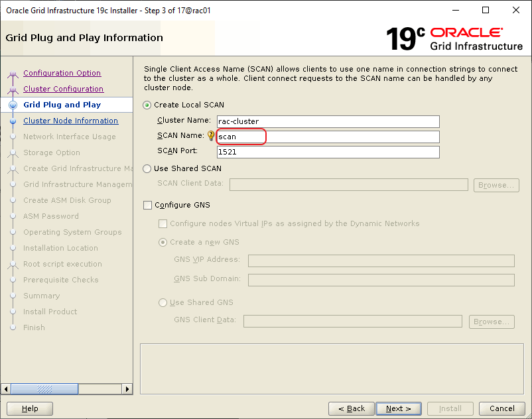Maximize the installer window
Screen dimensions: 532x419
point(486,10)
